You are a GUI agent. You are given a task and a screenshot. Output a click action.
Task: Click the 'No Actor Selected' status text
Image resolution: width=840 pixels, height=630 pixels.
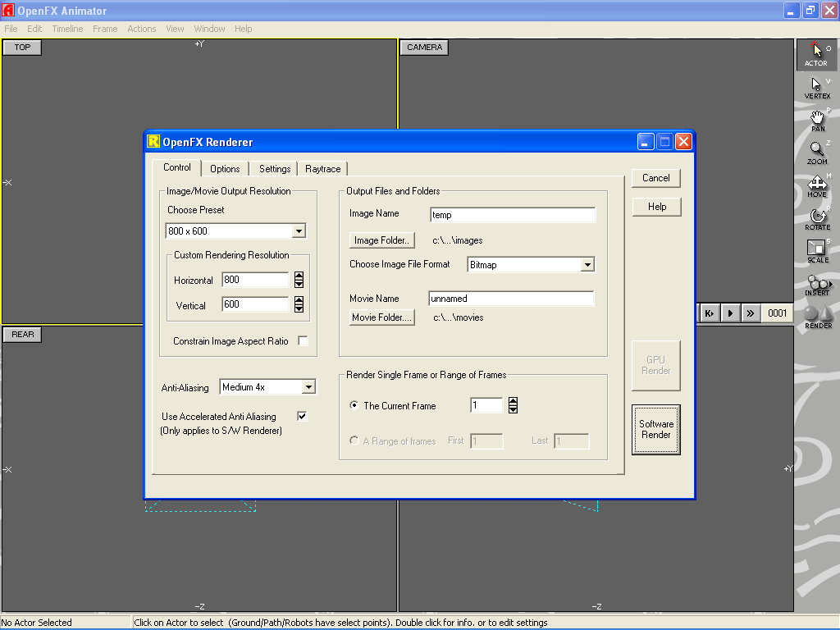pyautogui.click(x=37, y=623)
